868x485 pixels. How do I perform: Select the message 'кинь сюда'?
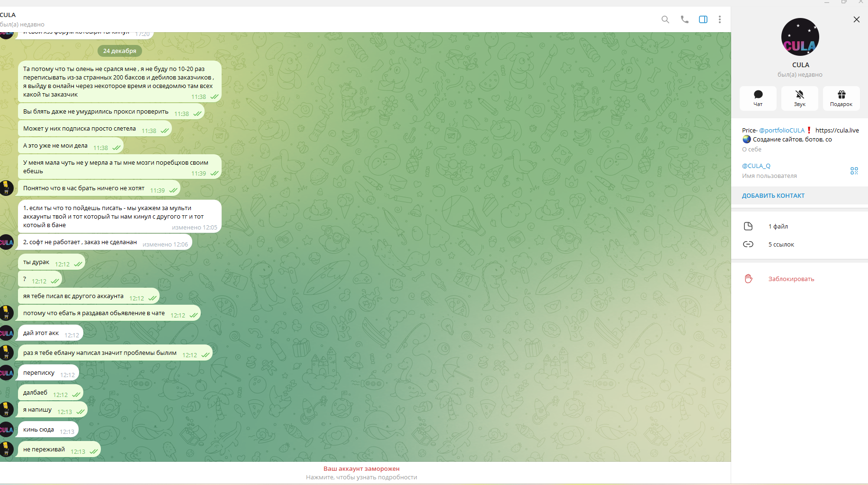(48, 430)
